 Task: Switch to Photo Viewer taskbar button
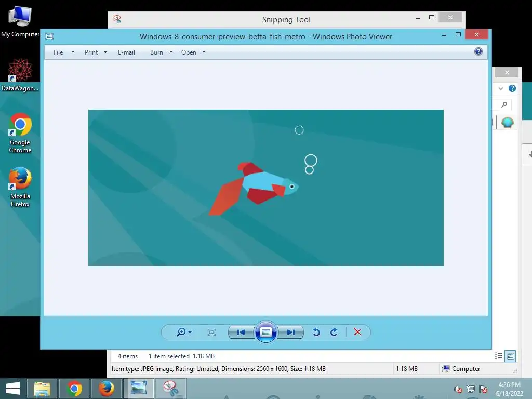coord(139,389)
